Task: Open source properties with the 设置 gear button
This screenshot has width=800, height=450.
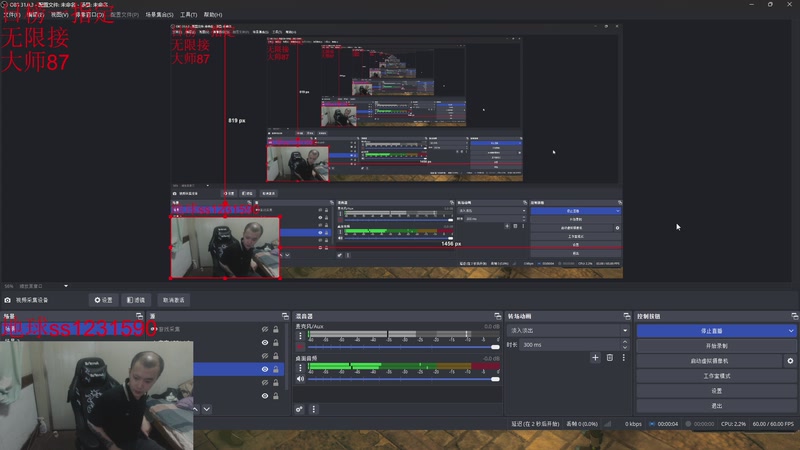Action: coord(104,300)
